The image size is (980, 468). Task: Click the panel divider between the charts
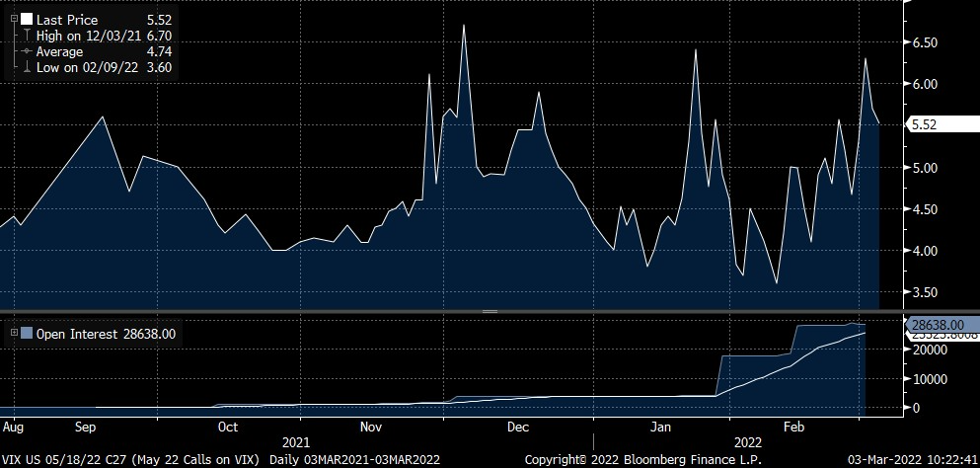pyautogui.click(x=490, y=311)
